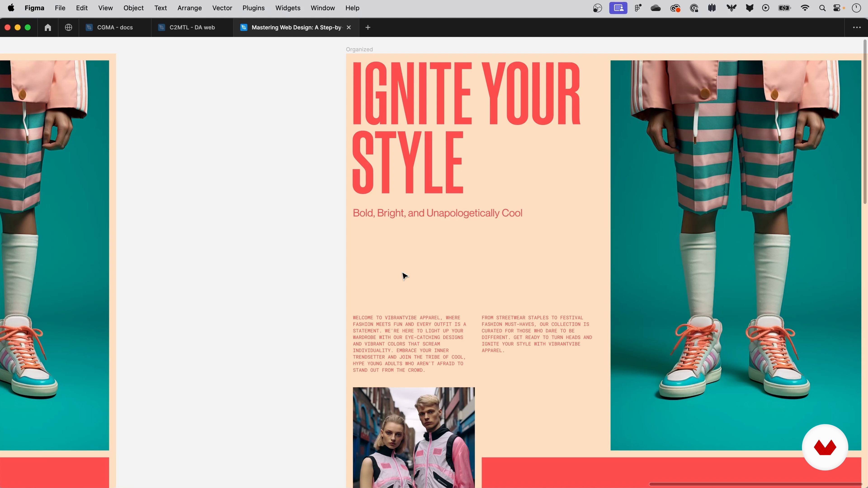Open the tab bar three-dots menu

(856, 27)
